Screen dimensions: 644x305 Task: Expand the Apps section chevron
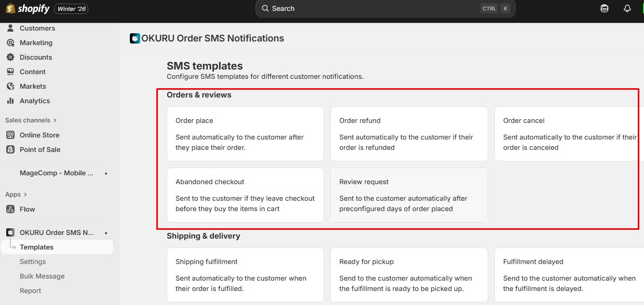(x=25, y=195)
